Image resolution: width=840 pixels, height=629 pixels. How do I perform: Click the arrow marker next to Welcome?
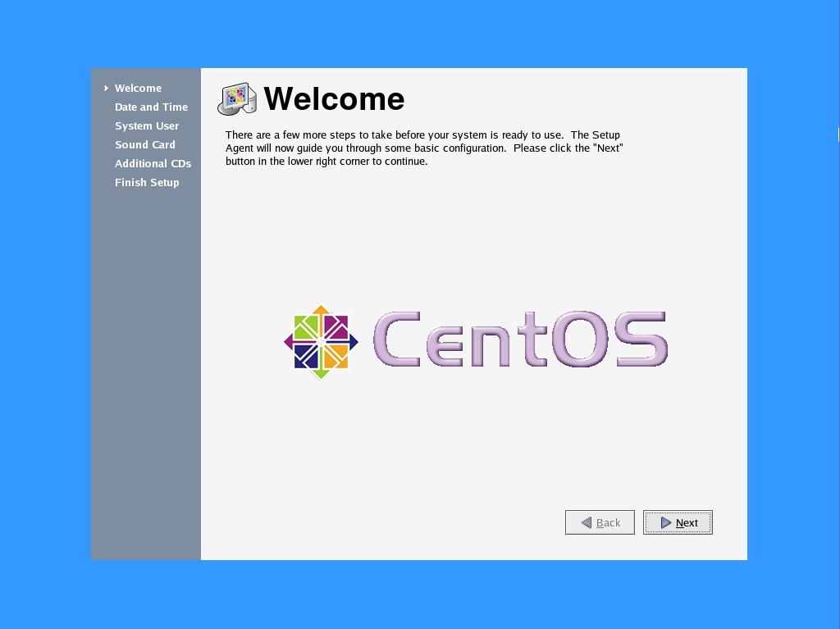tap(106, 88)
